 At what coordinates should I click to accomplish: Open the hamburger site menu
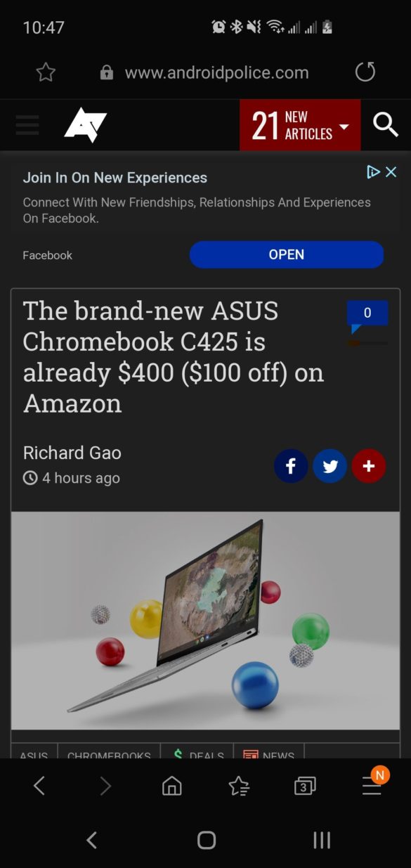(27, 125)
